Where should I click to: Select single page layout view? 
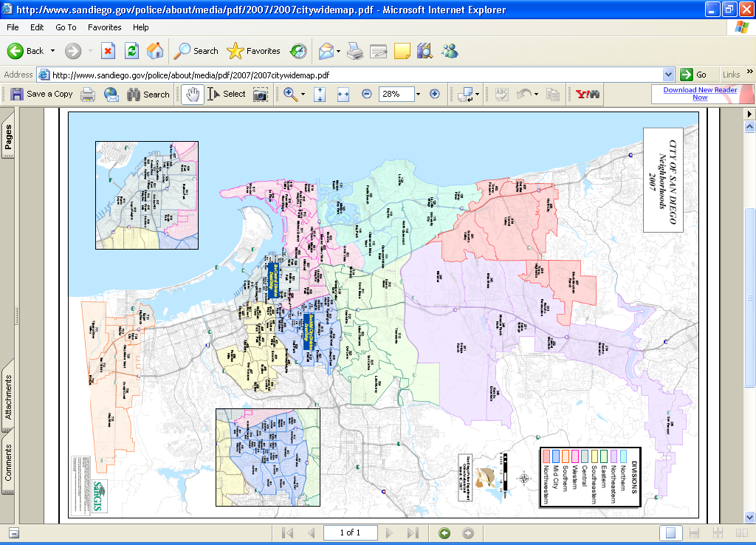pyautogui.click(x=670, y=532)
